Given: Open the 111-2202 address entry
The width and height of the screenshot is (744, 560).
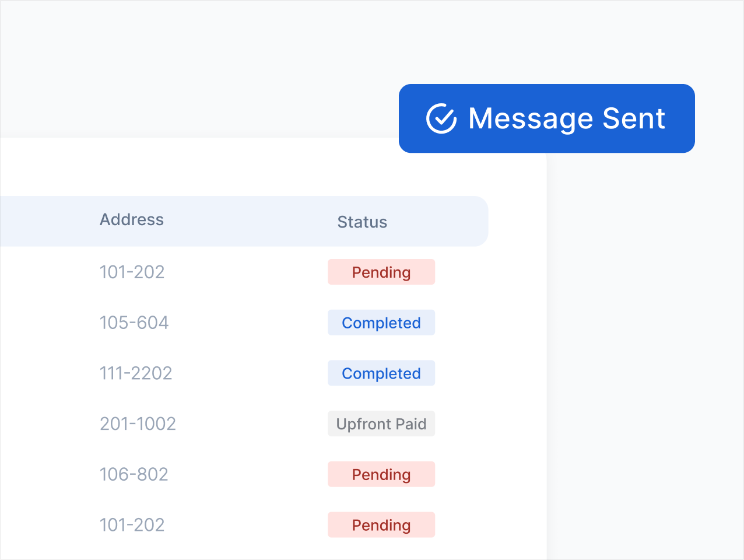Looking at the screenshot, I should 136,373.
